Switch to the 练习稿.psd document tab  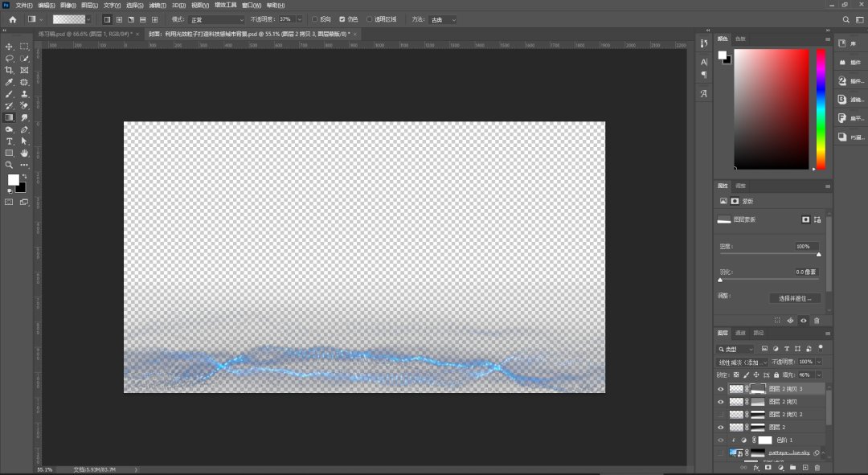[84, 34]
